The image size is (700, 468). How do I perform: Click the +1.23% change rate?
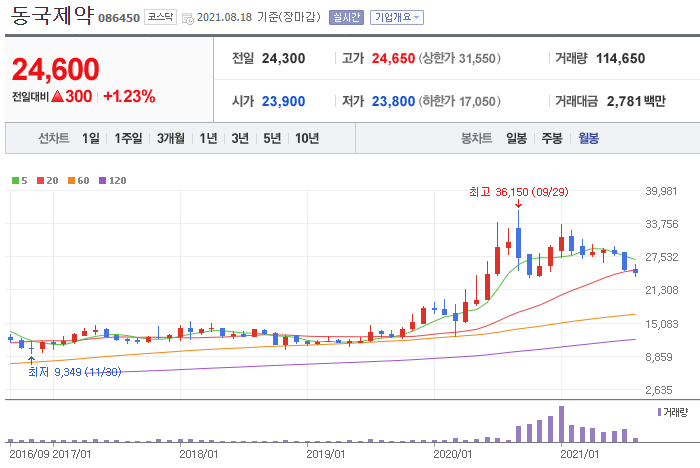tap(129, 96)
